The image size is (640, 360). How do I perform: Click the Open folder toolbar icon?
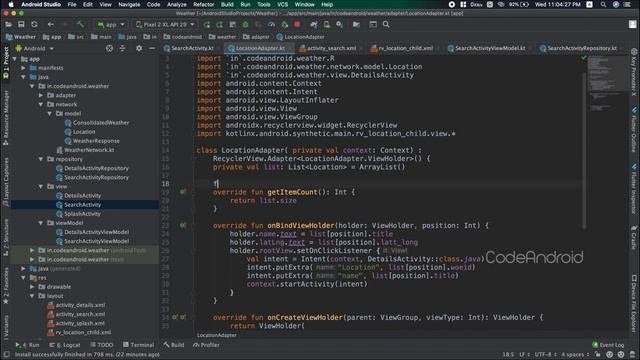point(8,24)
